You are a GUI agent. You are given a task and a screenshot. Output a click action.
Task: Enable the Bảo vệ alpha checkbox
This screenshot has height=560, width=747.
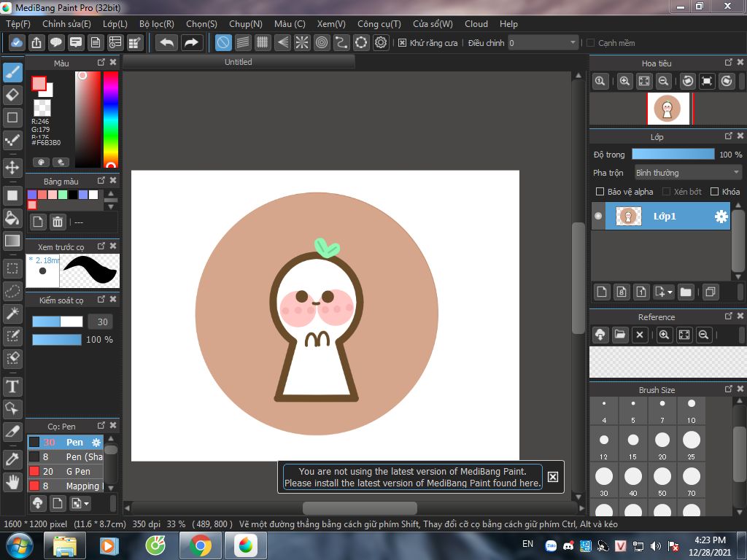click(x=600, y=192)
